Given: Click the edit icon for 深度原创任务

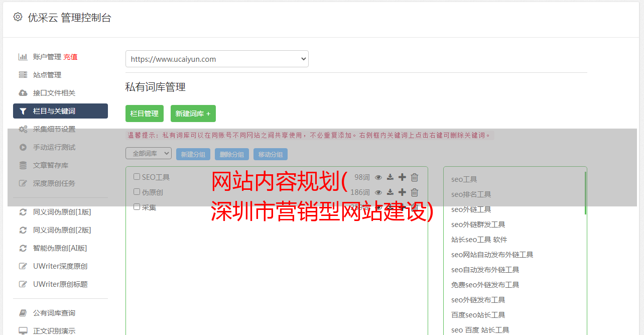Looking at the screenshot, I should pos(23,183).
